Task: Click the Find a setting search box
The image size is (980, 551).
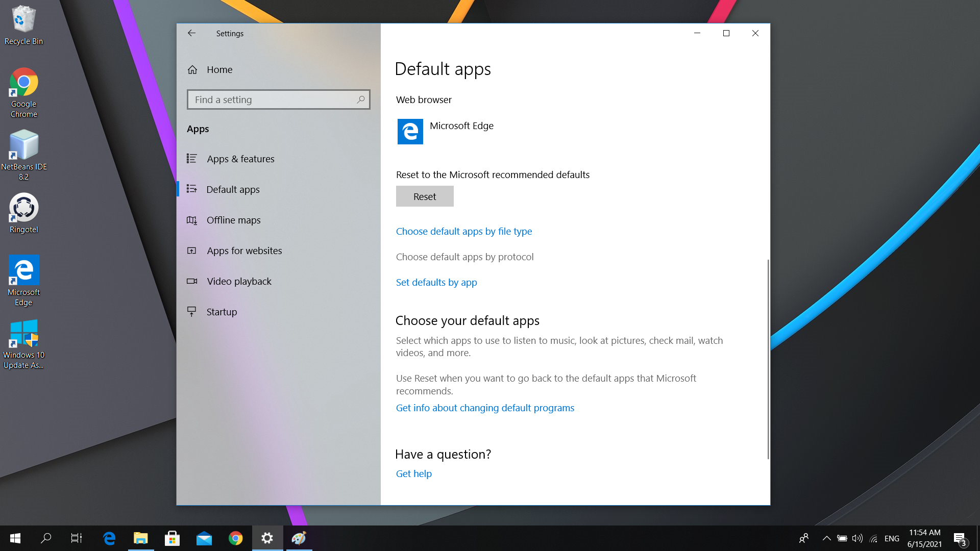Action: pyautogui.click(x=278, y=99)
